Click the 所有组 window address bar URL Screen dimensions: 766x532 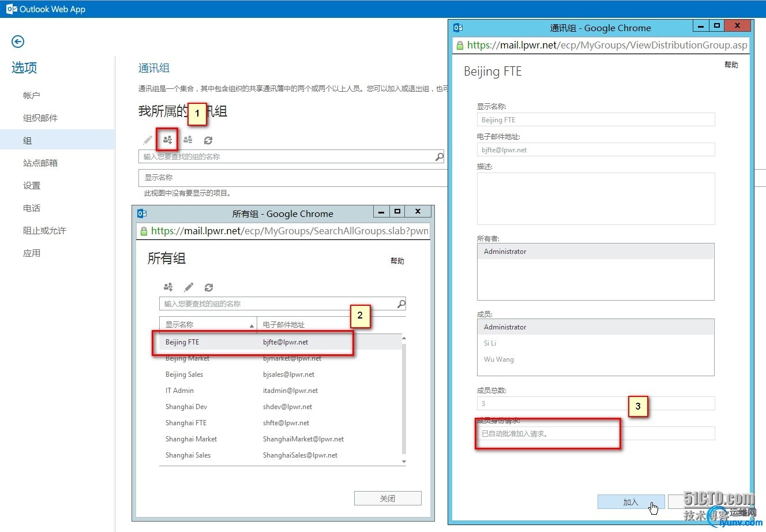[x=290, y=231]
